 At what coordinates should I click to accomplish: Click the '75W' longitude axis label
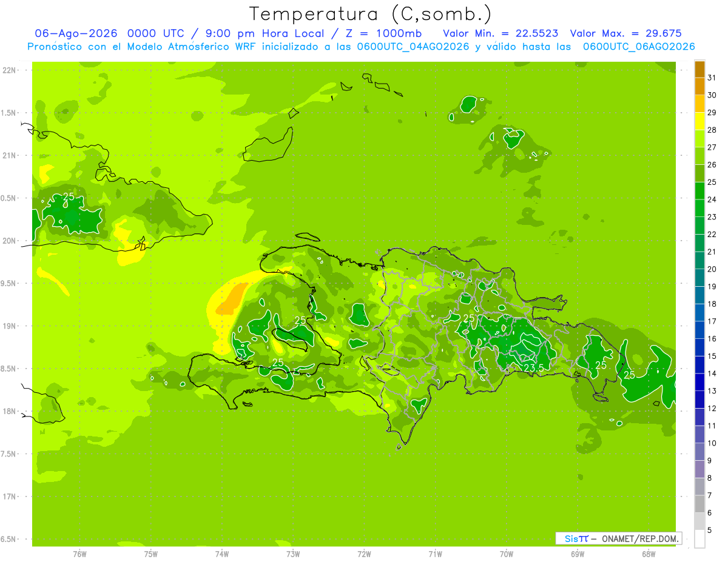coord(151,554)
